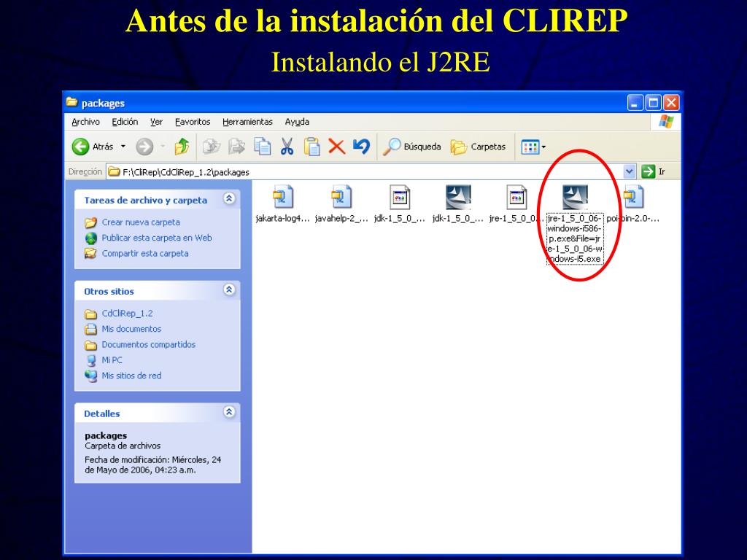This screenshot has height=560, width=747.
Task: Select the poi-bin-2.0 file icon
Action: point(633,197)
